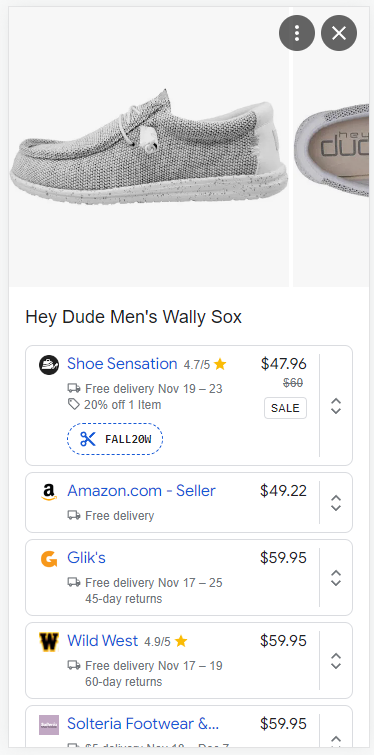
Task: Click the Amazon logo icon
Action: (49, 492)
